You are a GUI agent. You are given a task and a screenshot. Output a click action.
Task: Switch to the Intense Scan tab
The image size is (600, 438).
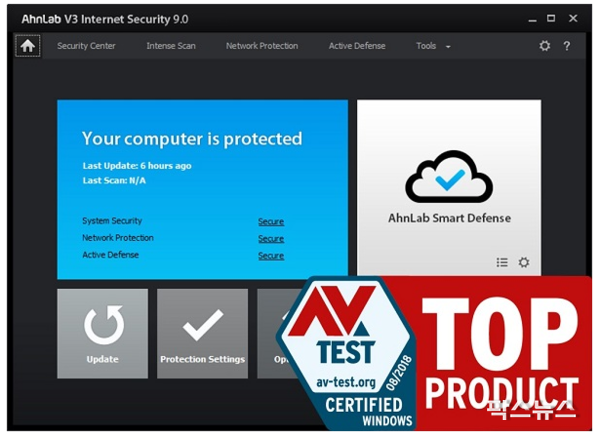pos(171,46)
